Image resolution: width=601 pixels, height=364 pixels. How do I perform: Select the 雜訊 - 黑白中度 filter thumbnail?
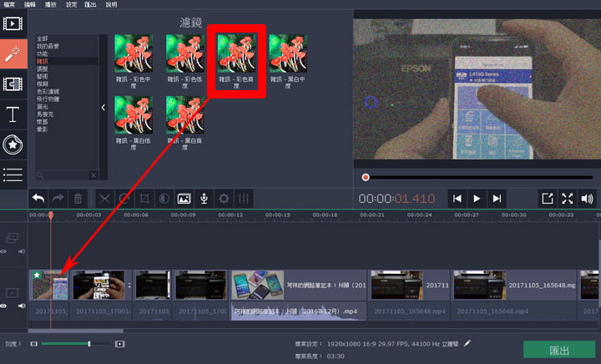coord(288,53)
